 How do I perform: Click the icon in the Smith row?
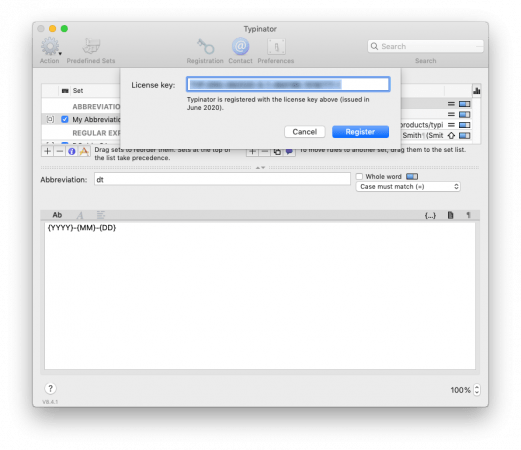click(x=465, y=136)
